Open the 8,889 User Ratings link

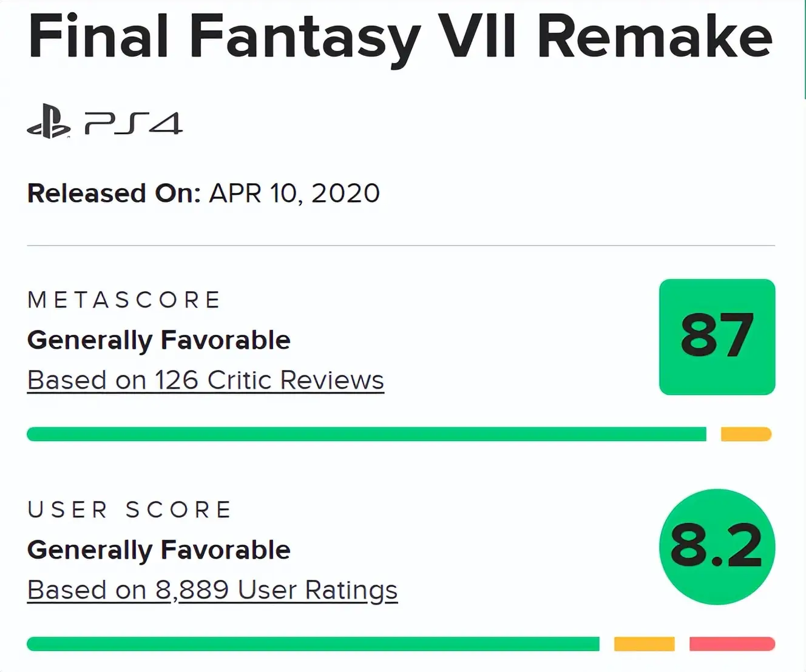[x=212, y=590]
